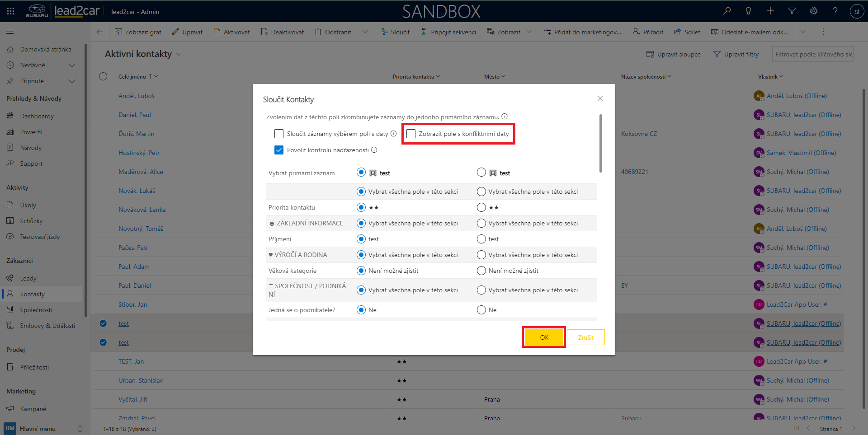Go to 'Dashboardy' in the sidebar
Image resolution: width=868 pixels, height=435 pixels.
[37, 116]
